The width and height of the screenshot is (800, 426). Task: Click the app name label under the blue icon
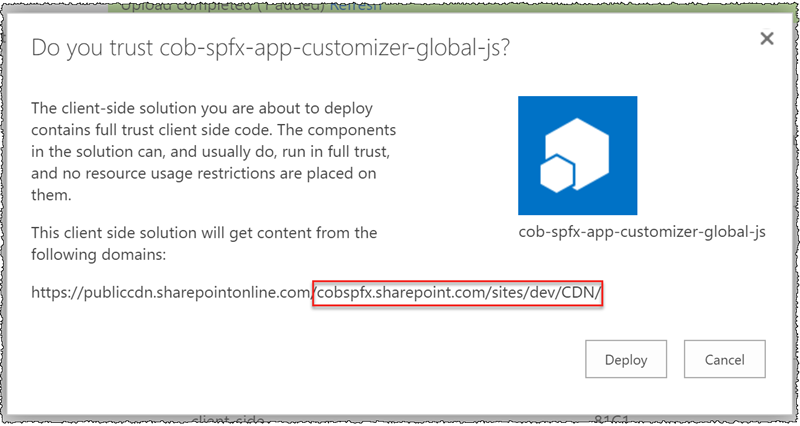pyautogui.click(x=642, y=233)
